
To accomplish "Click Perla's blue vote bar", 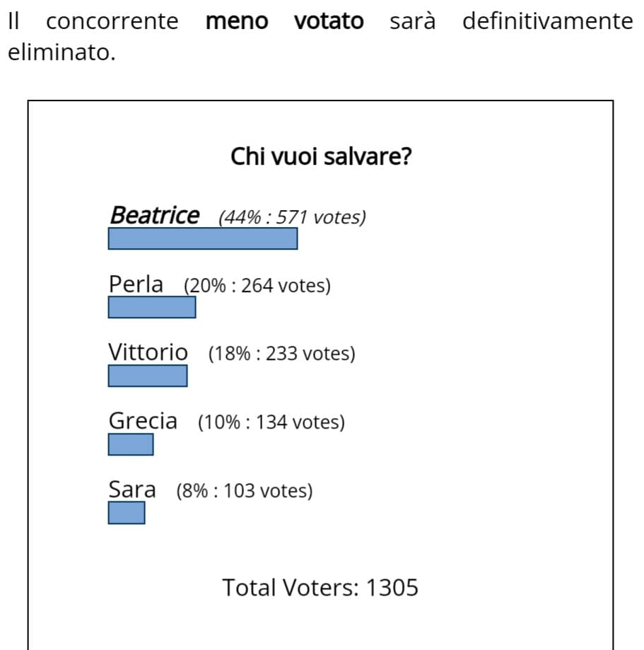I will point(152,307).
